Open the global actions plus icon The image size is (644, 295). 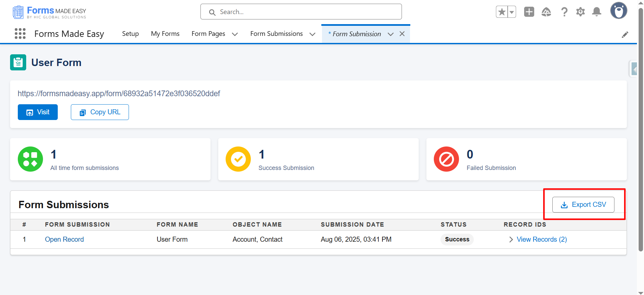tap(529, 12)
